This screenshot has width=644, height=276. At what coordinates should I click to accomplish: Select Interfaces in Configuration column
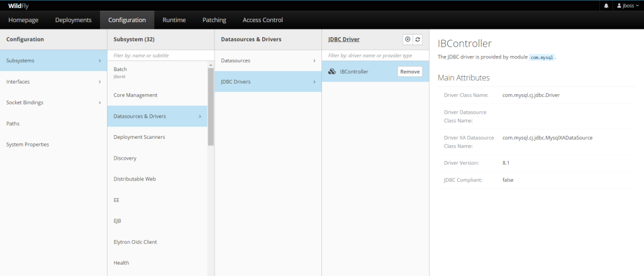coord(53,82)
